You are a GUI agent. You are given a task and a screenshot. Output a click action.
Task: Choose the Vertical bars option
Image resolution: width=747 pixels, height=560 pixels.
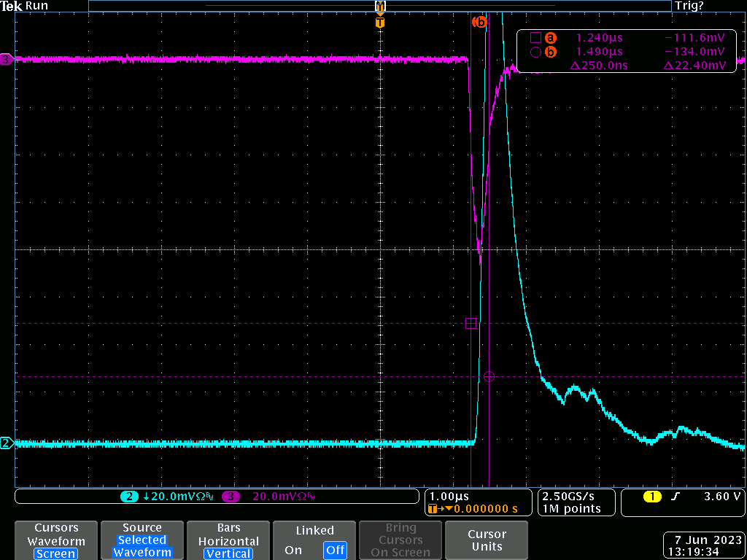tap(228, 553)
